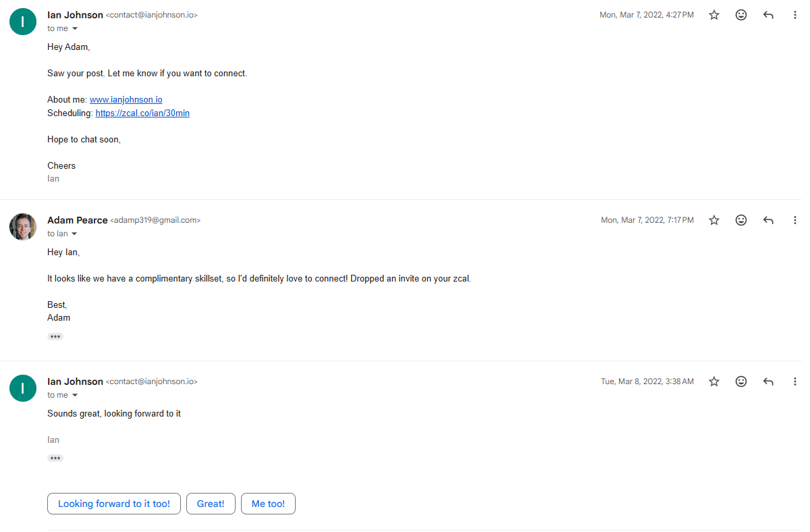Star Ian's Tue, Mar 8 reply
The image size is (810, 532).
click(x=714, y=381)
